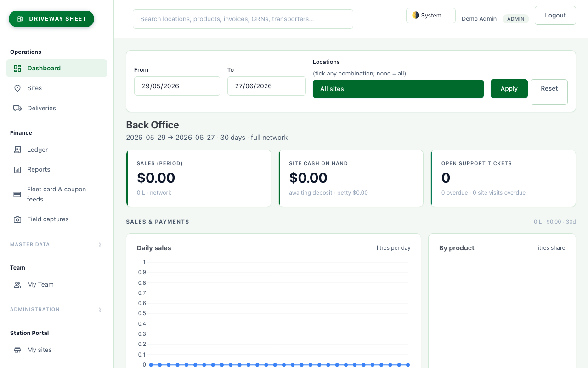
Task: Click 'awaiting deposit · petty $0.00' text
Action: [x=328, y=193]
